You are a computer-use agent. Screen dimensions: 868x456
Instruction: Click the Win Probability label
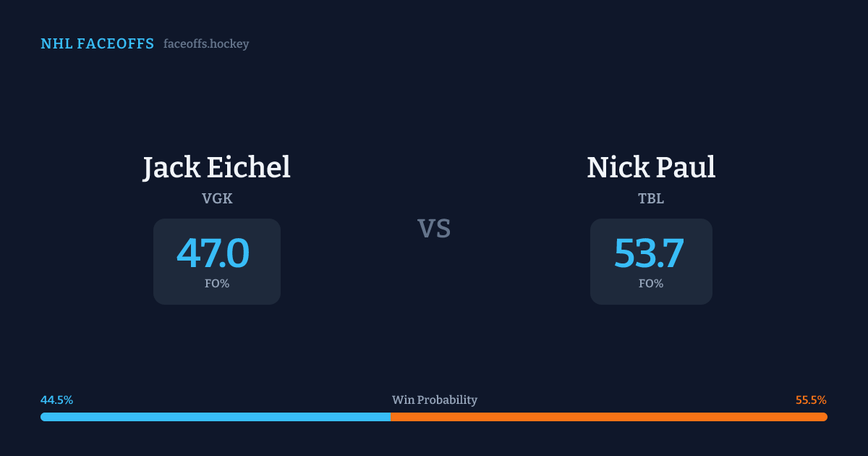pyautogui.click(x=435, y=400)
